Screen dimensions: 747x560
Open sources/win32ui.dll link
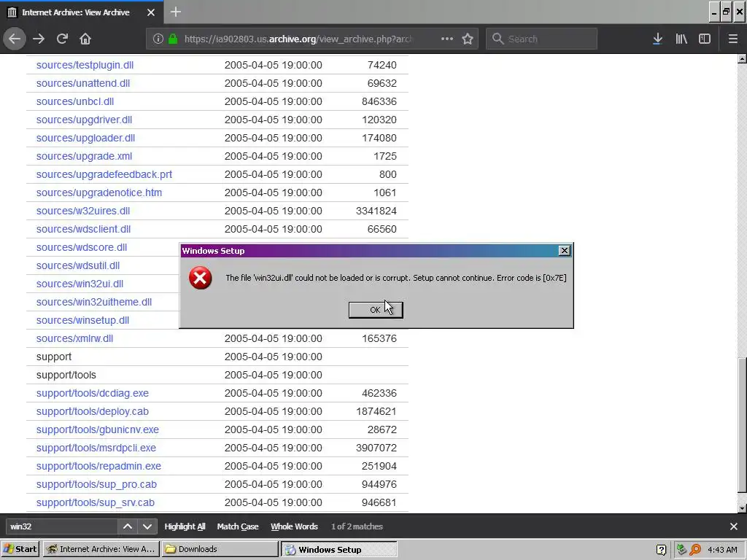(80, 284)
